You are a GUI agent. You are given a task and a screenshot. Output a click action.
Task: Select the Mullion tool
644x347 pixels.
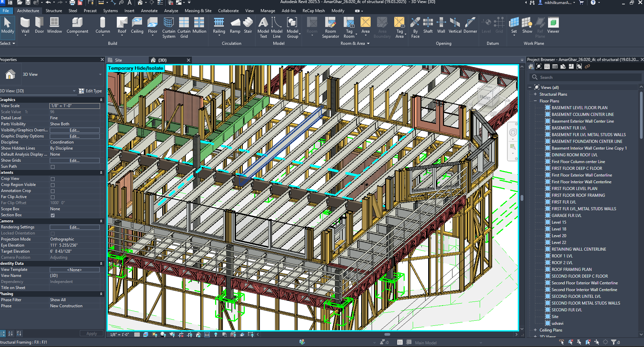click(199, 26)
